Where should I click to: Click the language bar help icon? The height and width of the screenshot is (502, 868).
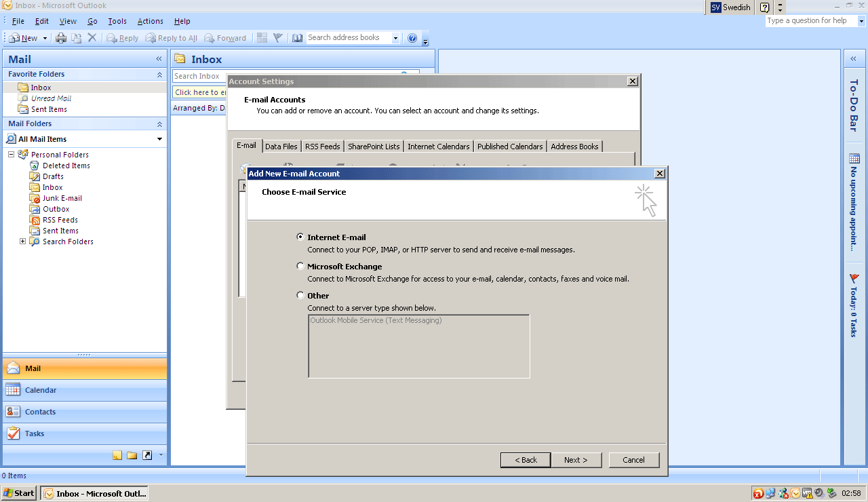(765, 7)
